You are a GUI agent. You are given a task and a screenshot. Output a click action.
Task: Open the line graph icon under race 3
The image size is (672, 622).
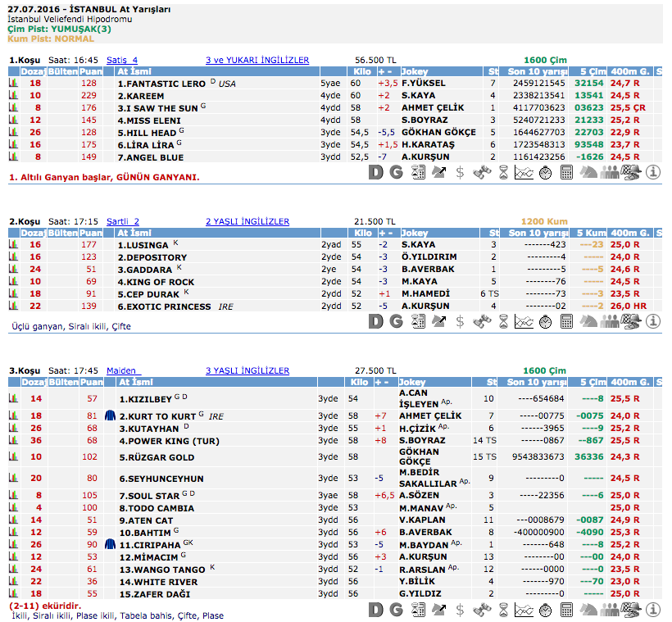[x=524, y=611]
